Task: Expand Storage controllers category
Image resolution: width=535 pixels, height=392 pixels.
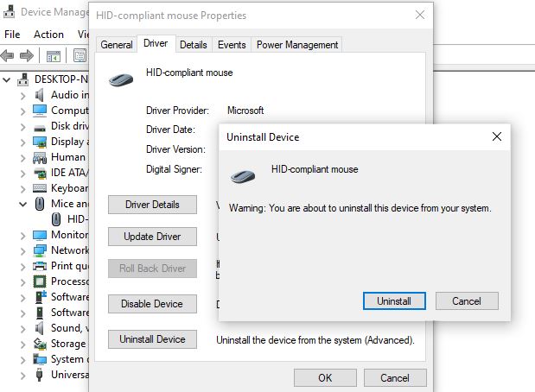Action: [x=22, y=345]
